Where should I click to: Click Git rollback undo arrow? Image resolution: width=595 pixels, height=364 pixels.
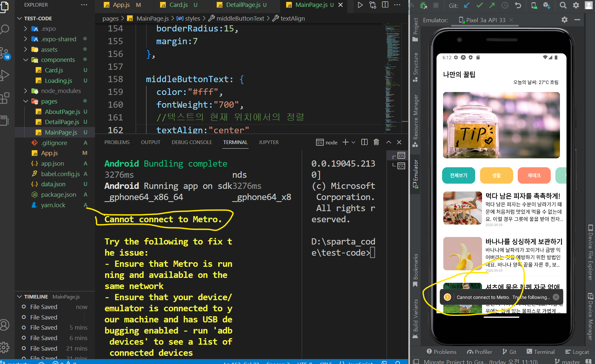518,5
